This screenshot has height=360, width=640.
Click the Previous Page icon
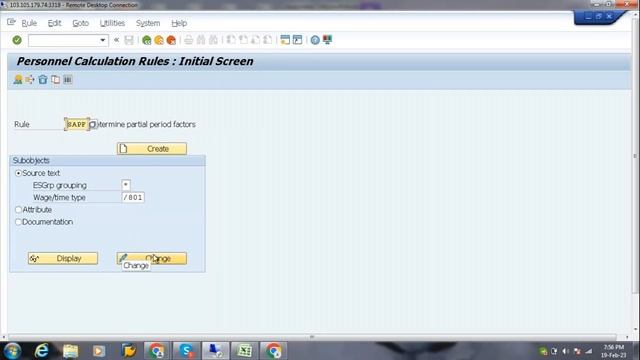click(243, 40)
